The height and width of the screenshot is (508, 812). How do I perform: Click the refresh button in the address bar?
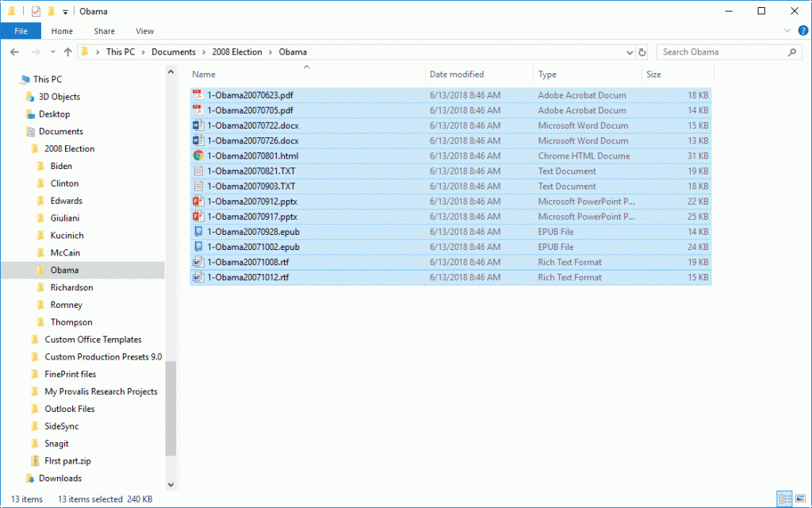coord(642,52)
